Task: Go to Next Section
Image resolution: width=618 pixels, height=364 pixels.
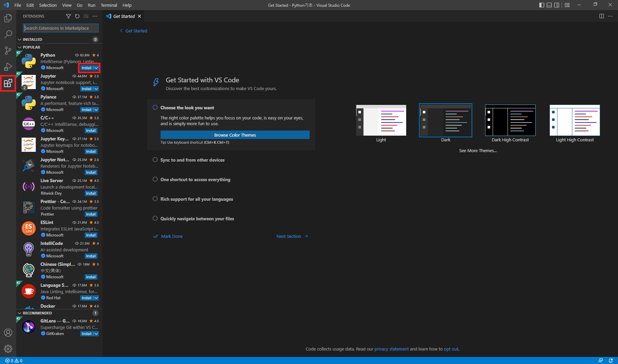Action: (292, 236)
